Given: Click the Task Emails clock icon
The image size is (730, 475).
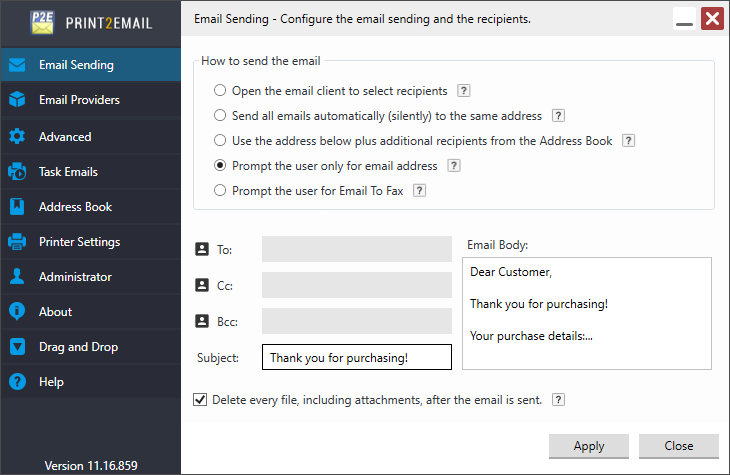Looking at the screenshot, I should 17,172.
